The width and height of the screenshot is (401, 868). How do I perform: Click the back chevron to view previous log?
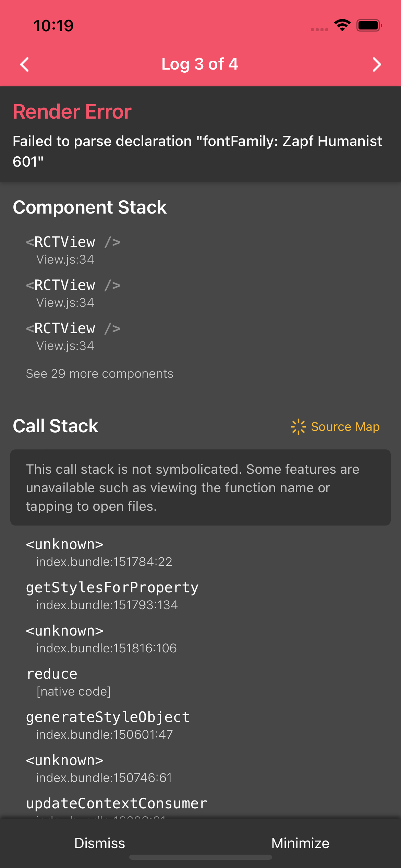pyautogui.click(x=24, y=64)
